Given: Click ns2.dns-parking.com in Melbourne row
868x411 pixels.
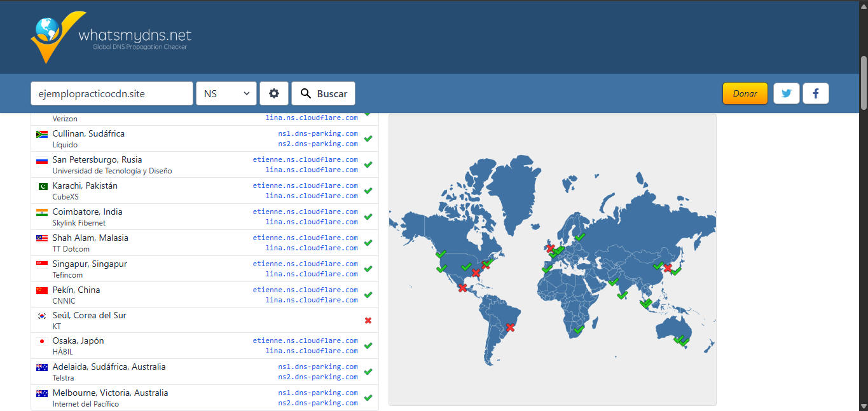Looking at the screenshot, I should click(318, 403).
